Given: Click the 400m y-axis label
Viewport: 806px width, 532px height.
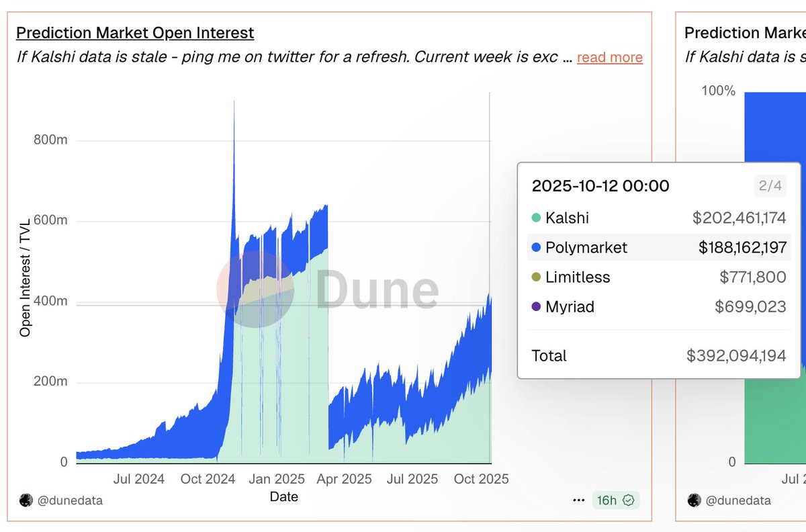Looking at the screenshot, I should [50, 301].
